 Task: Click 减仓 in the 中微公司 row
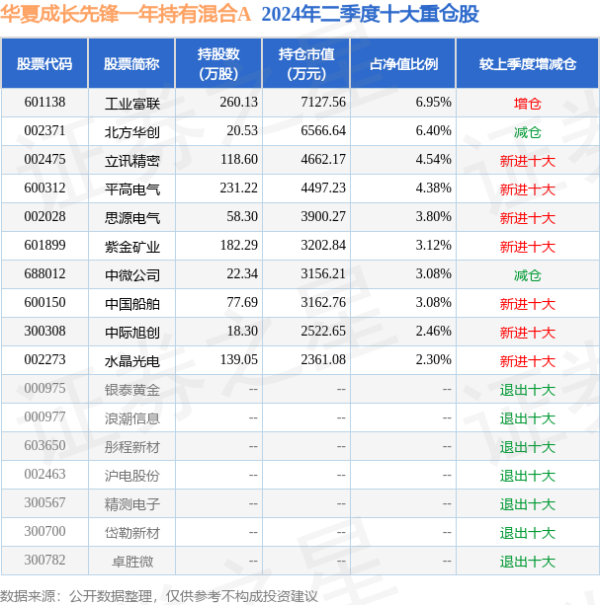pos(527,275)
